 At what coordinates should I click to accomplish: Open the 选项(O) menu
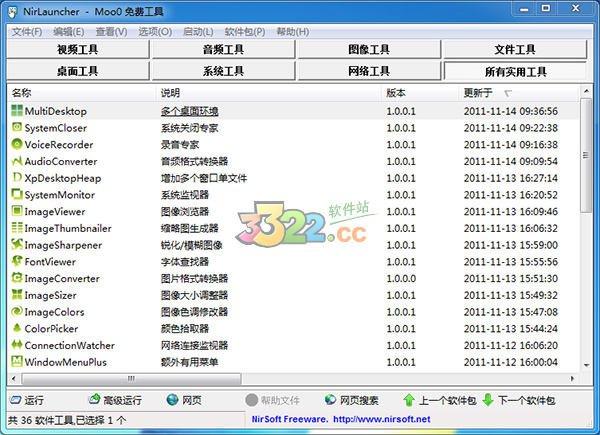point(155,32)
